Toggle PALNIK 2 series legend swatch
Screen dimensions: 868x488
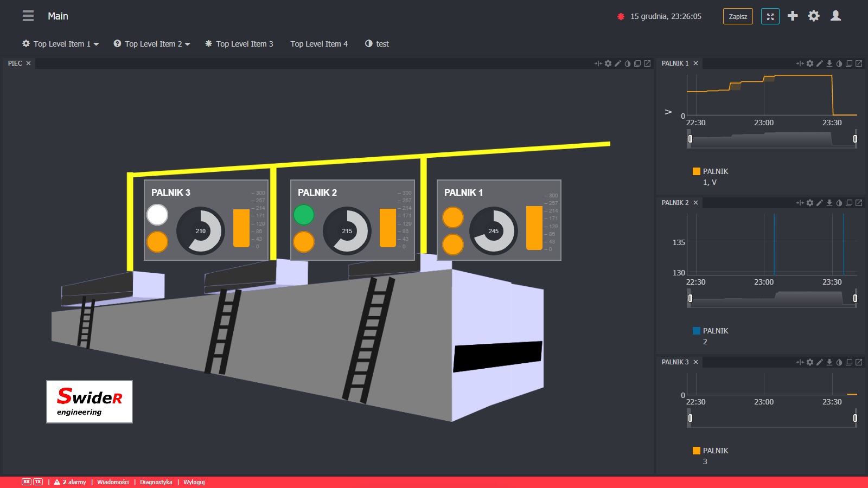coord(697,331)
